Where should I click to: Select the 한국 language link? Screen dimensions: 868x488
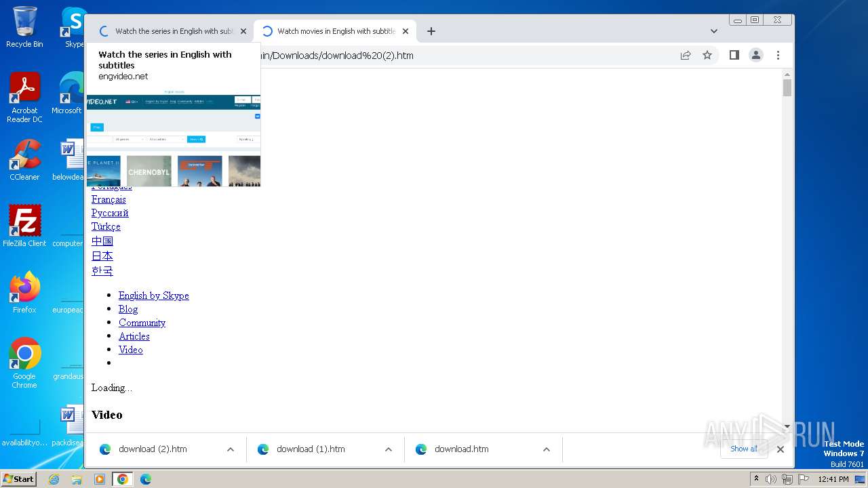click(102, 271)
